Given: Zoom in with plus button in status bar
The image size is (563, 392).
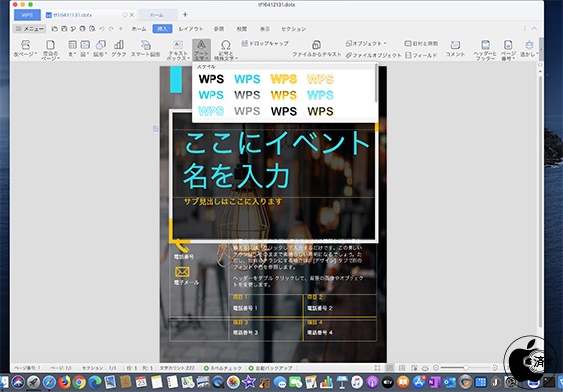Looking at the screenshot, I should tap(495, 368).
